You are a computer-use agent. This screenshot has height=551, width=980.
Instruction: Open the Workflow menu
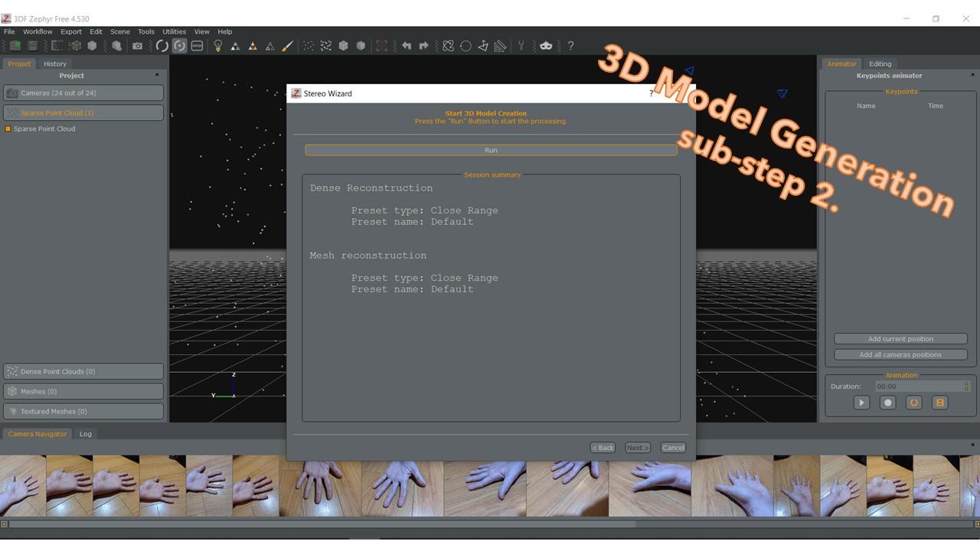(38, 32)
